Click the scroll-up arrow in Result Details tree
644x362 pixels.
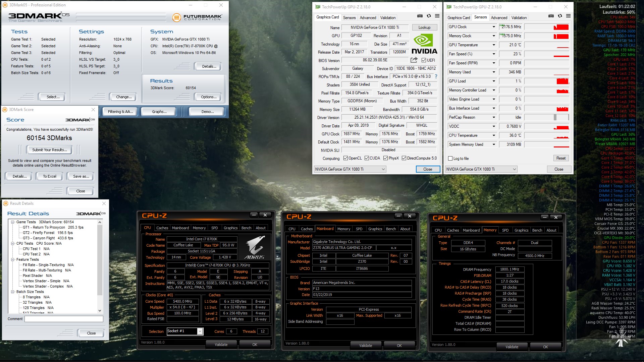click(100, 222)
